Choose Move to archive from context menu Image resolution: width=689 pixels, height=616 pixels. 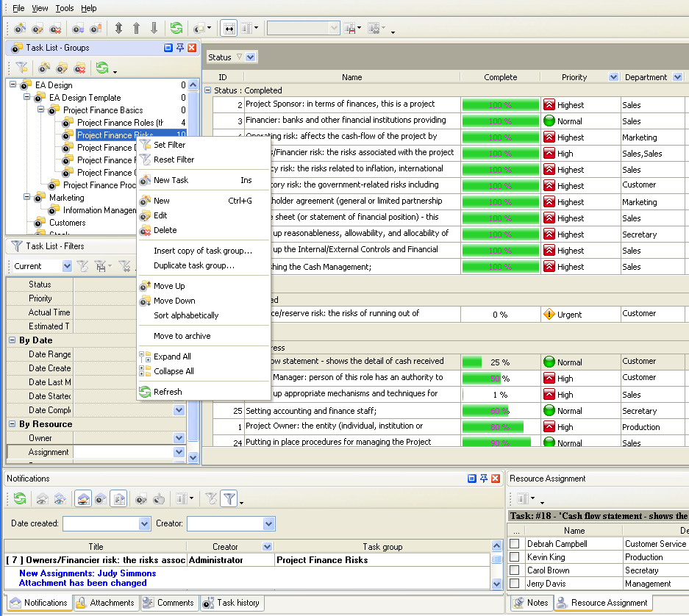[182, 336]
